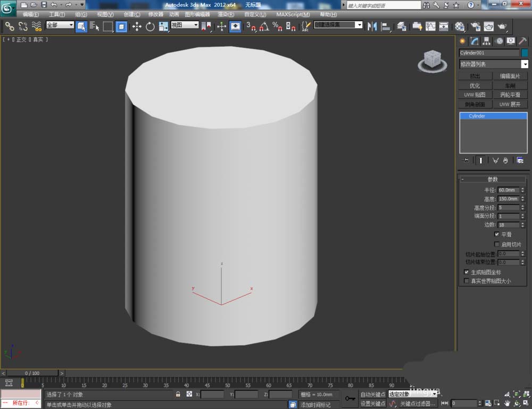Click the Mirror tool icon

[x=372, y=26]
